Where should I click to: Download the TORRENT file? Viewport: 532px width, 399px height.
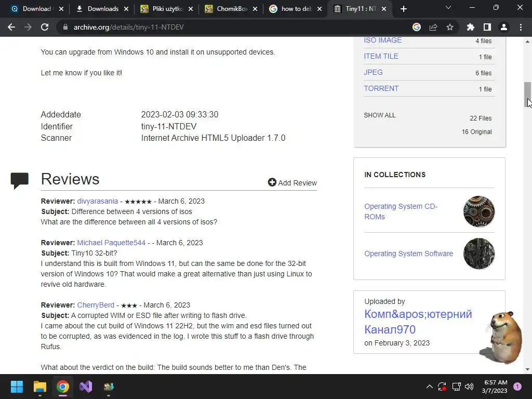[381, 88]
